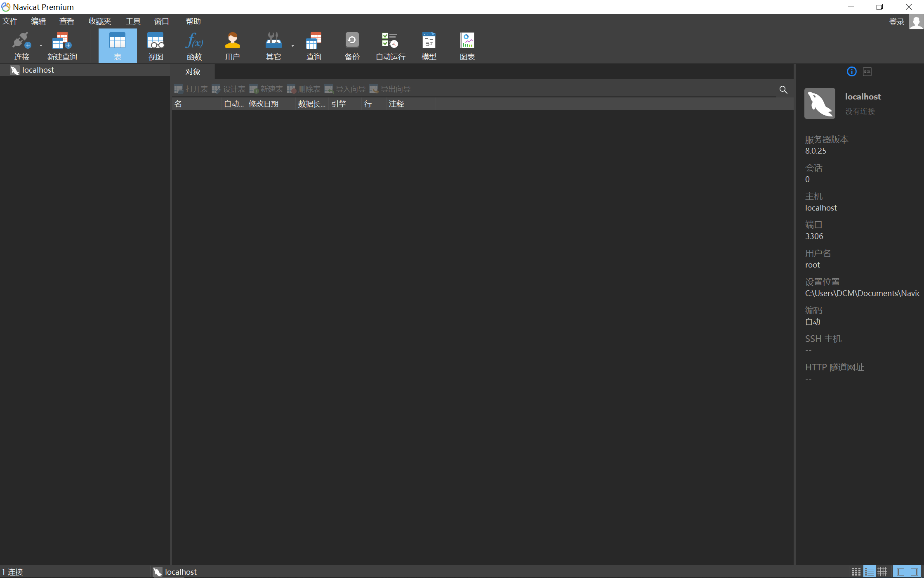
Task: Click the 打开表 open table button
Action: click(191, 89)
